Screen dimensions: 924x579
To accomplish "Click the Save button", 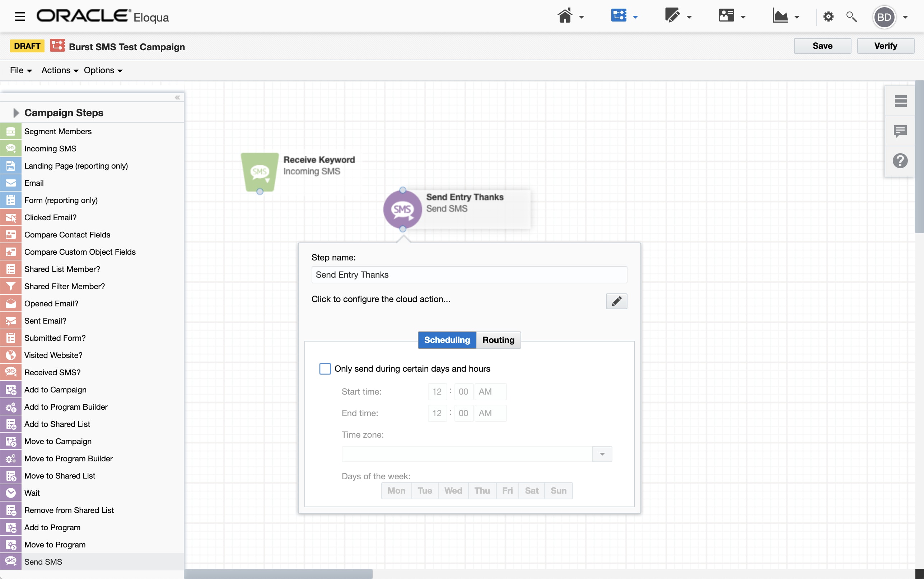I will (822, 46).
